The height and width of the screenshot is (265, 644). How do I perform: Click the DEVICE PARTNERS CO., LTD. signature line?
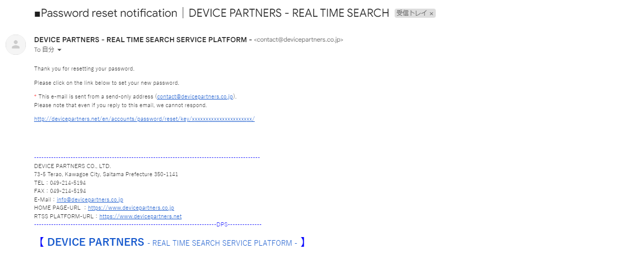[73, 166]
